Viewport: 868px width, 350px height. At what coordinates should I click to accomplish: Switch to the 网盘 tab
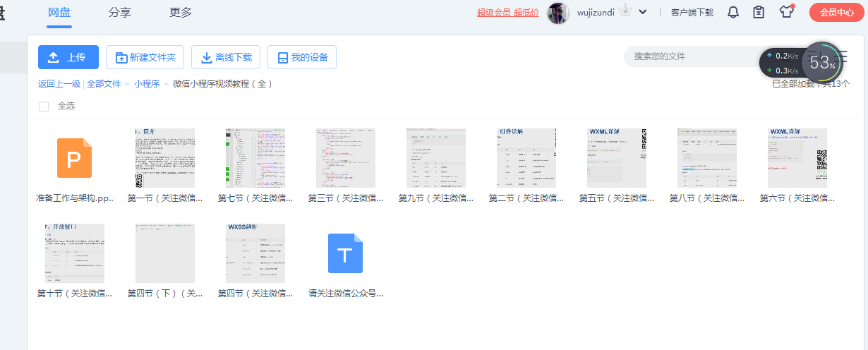tap(59, 13)
